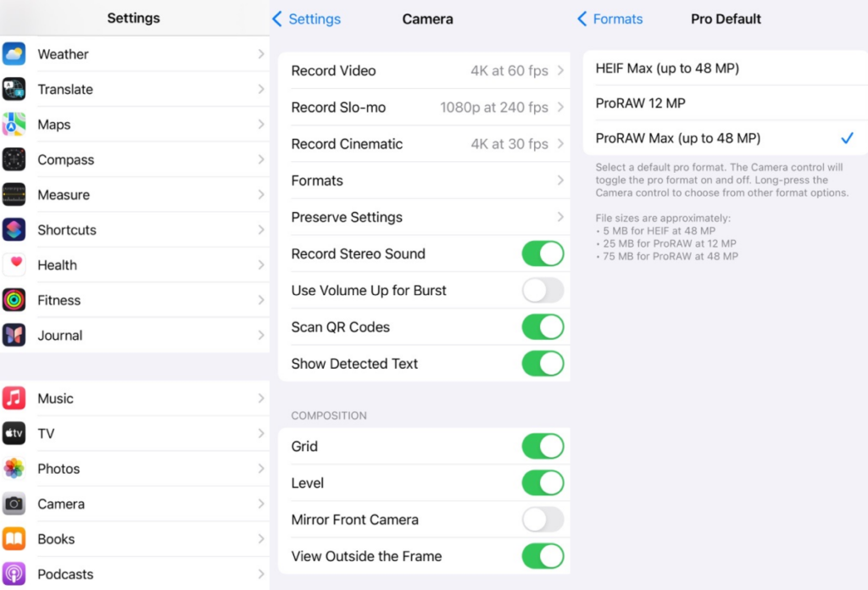Tap the Shortcuts app icon
The image size is (868, 590).
coord(14,230)
